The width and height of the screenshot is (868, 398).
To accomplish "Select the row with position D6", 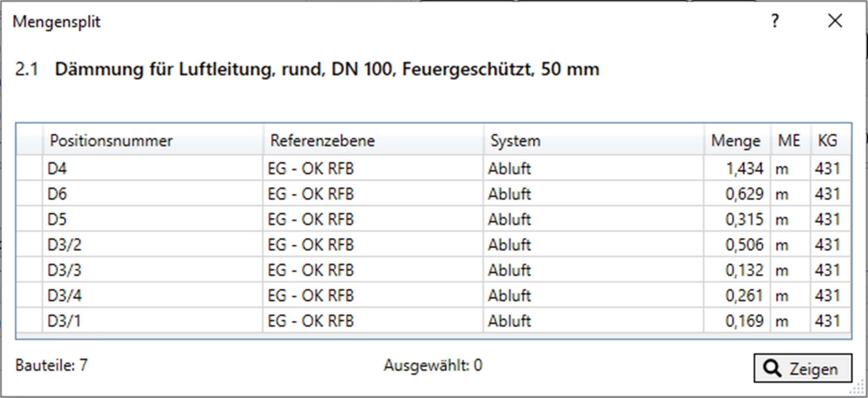I will (x=58, y=194).
